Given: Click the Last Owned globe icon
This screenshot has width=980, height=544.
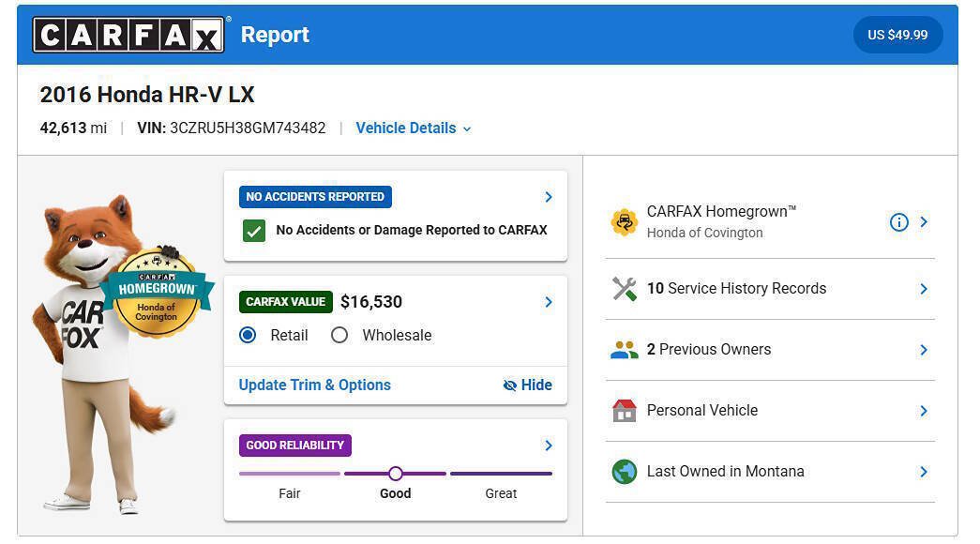Looking at the screenshot, I should 624,472.
